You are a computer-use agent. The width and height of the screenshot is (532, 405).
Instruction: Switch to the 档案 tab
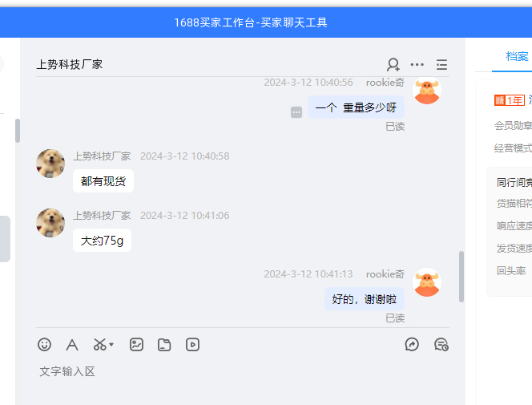(x=517, y=56)
